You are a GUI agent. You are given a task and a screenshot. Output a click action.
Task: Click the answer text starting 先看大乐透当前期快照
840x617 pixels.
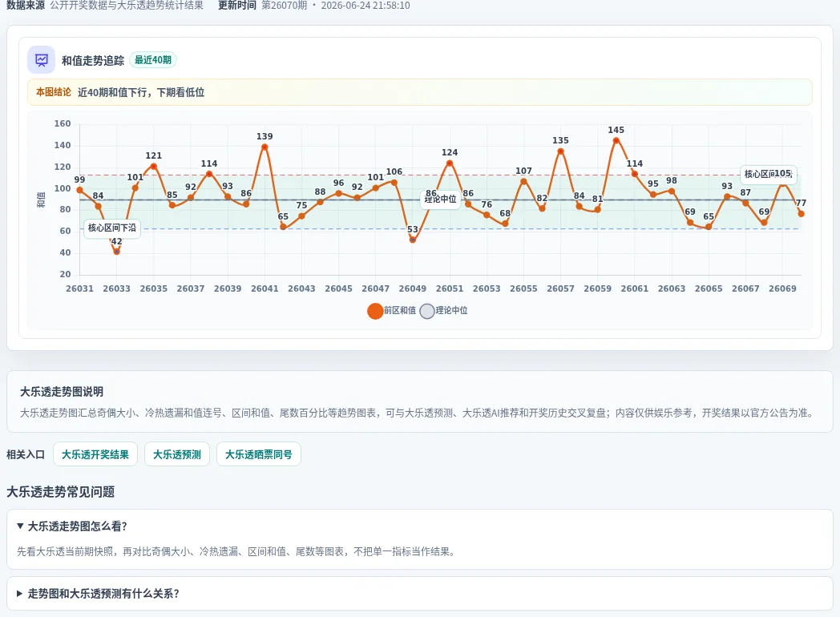237,551
